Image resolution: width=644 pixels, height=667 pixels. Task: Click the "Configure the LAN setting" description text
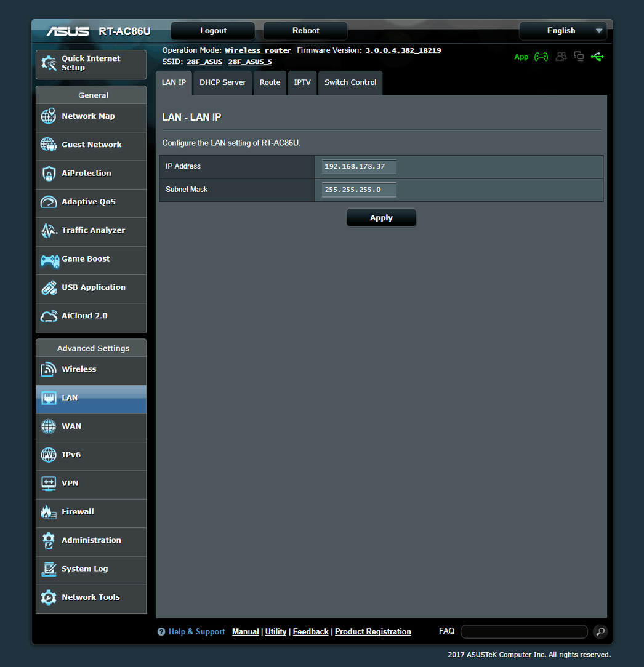tap(231, 143)
